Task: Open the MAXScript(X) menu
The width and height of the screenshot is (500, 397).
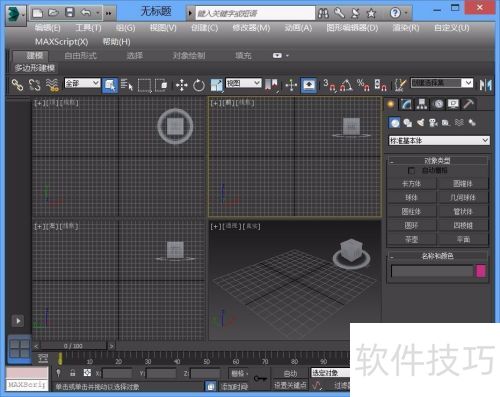Action: coord(62,42)
